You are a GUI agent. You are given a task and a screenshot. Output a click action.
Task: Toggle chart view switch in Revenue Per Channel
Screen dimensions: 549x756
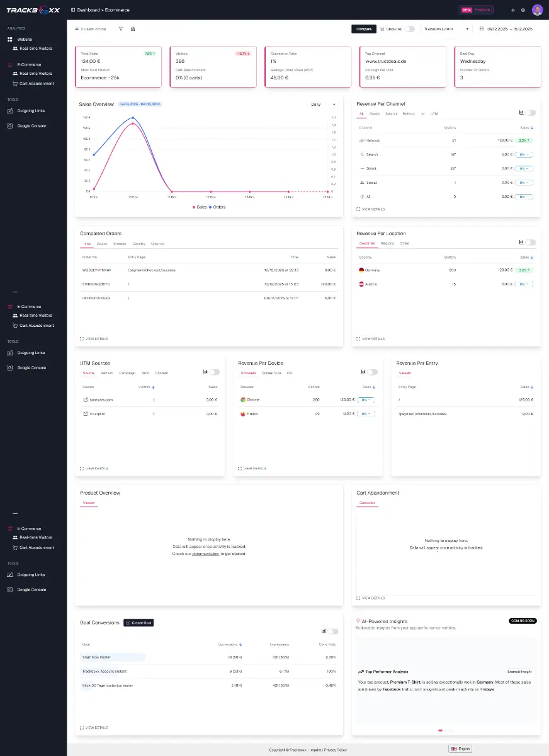[530, 113]
